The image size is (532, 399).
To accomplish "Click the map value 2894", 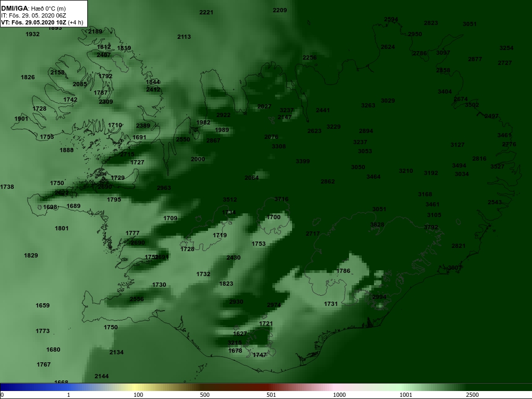I will coord(366,131).
